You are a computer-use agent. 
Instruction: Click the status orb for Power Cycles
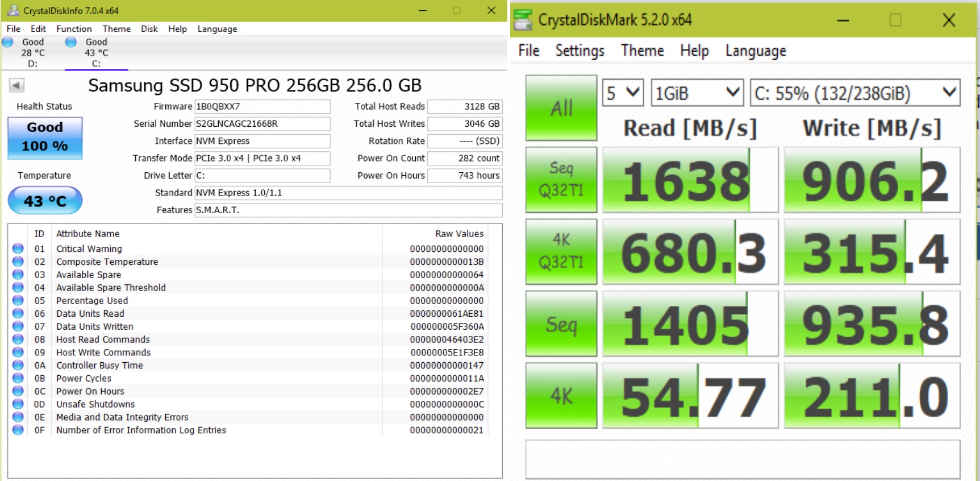click(x=18, y=378)
